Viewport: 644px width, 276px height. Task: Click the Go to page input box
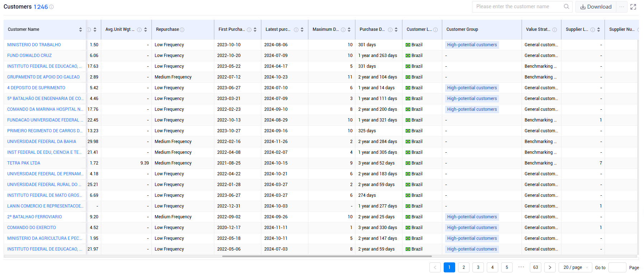tap(617, 267)
